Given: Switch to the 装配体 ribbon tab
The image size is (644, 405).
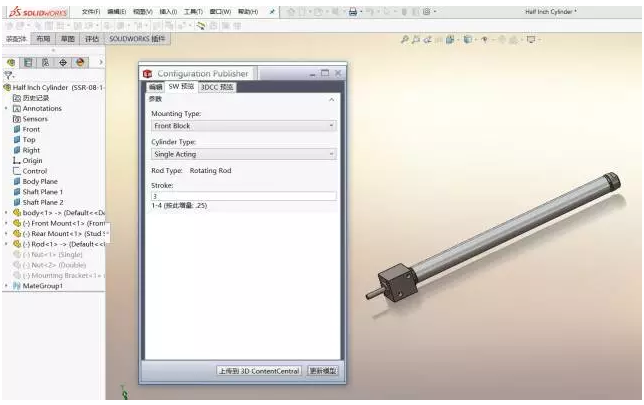Looking at the screenshot, I should [16, 39].
